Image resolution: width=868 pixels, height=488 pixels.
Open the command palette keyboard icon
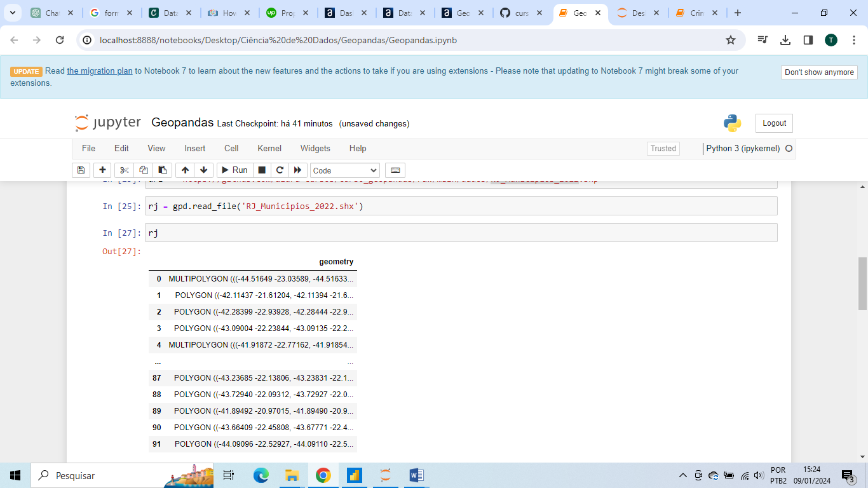click(x=395, y=170)
